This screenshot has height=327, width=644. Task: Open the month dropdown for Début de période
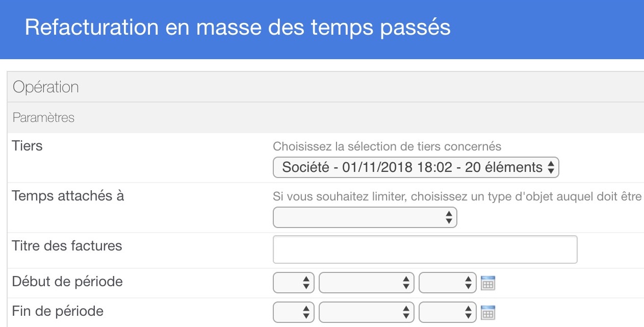[367, 283]
